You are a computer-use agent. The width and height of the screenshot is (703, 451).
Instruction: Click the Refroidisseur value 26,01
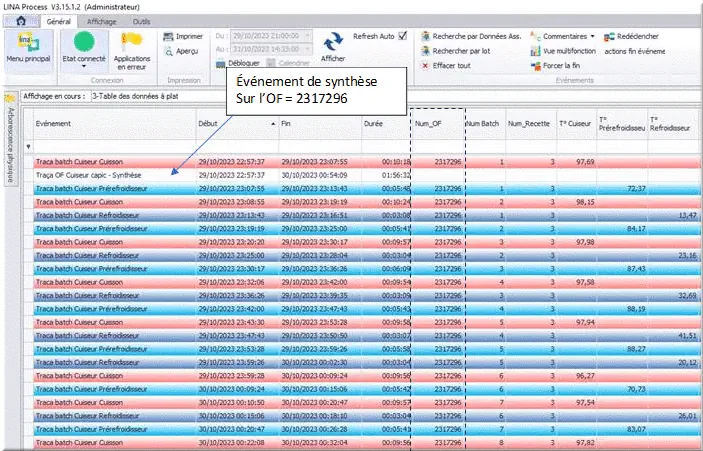click(x=687, y=416)
